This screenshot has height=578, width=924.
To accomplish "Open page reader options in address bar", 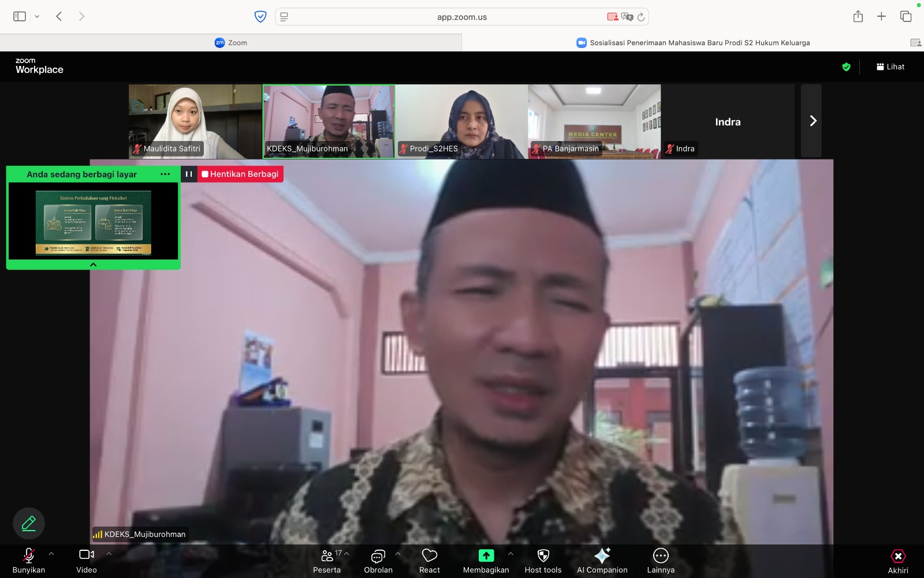I will click(x=284, y=17).
